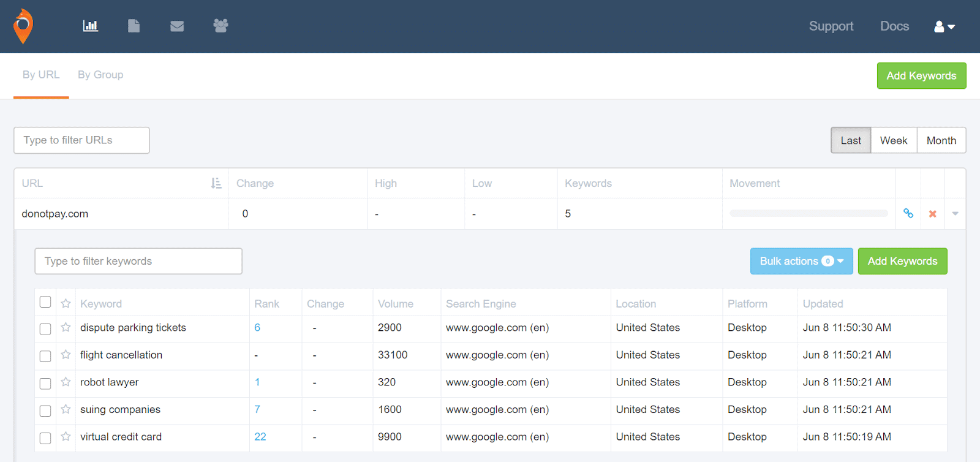Image resolution: width=980 pixels, height=462 pixels.
Task: Click the Keywords column header in URL table
Action: (588, 183)
